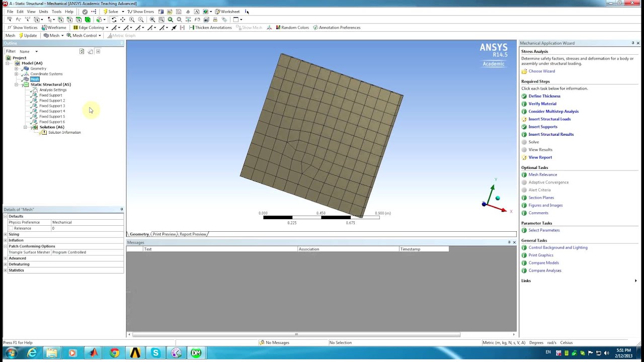The height and width of the screenshot is (362, 644).
Task: Expand the Coordinate Systems tree node
Action: click(16, 74)
